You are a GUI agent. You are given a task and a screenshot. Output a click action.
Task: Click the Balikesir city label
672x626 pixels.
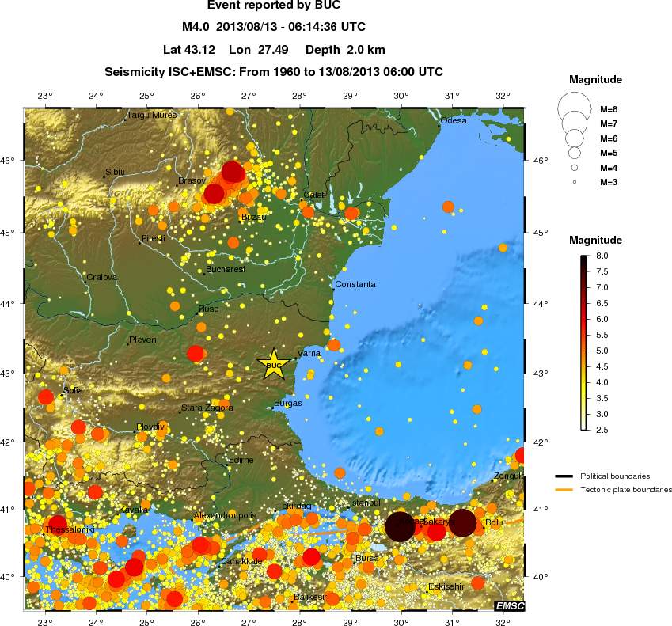click(309, 597)
